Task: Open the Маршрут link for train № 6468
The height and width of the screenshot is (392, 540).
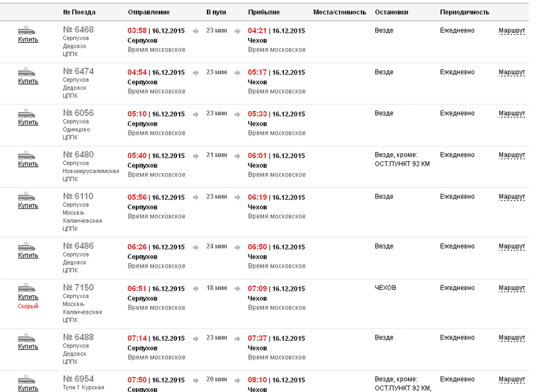Action: tap(512, 30)
